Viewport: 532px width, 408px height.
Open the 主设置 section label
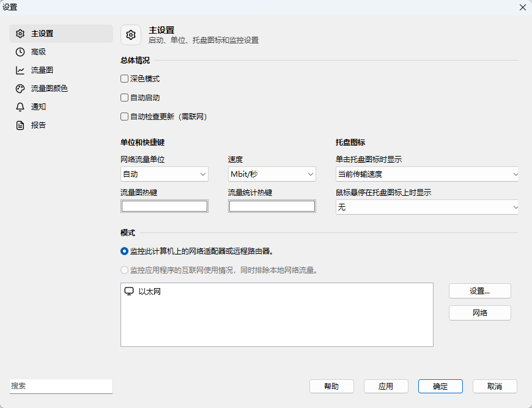pyautogui.click(x=42, y=34)
